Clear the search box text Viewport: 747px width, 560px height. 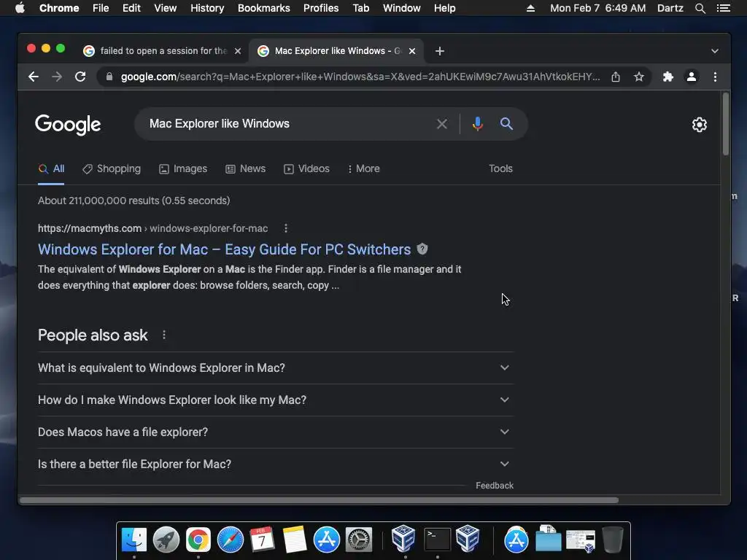442,124
